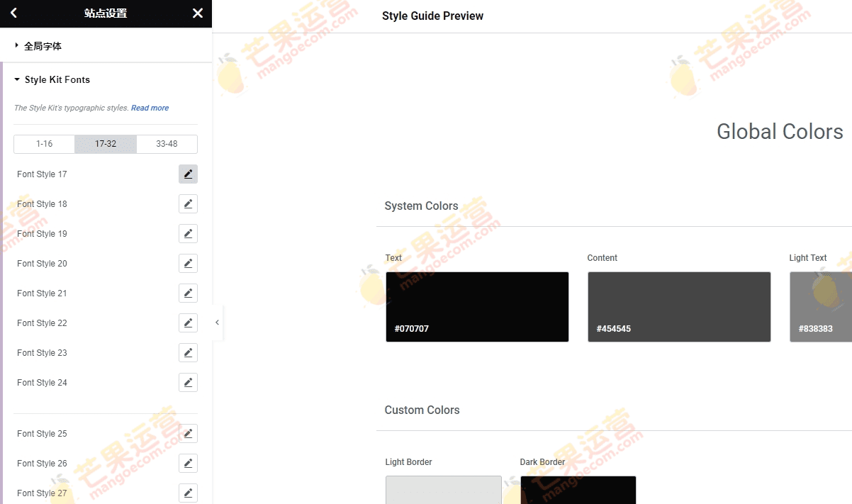
Task: Click the Font Style 20 label
Action: (42, 264)
